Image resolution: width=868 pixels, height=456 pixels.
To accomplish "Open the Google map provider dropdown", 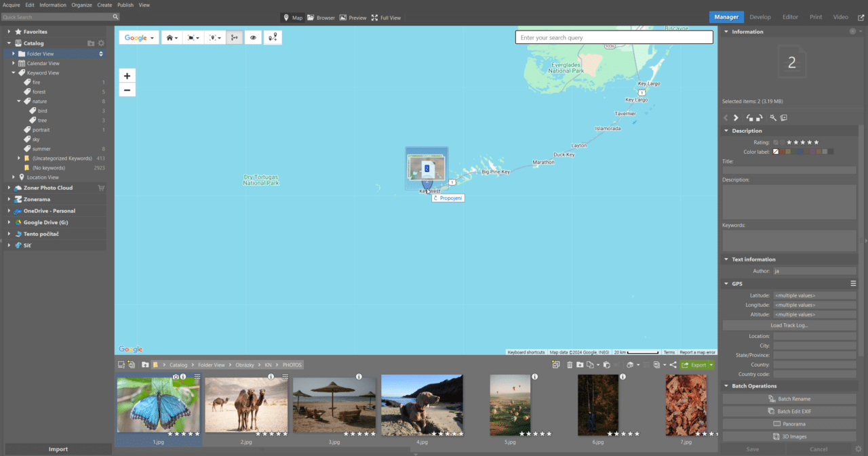I will (x=138, y=37).
